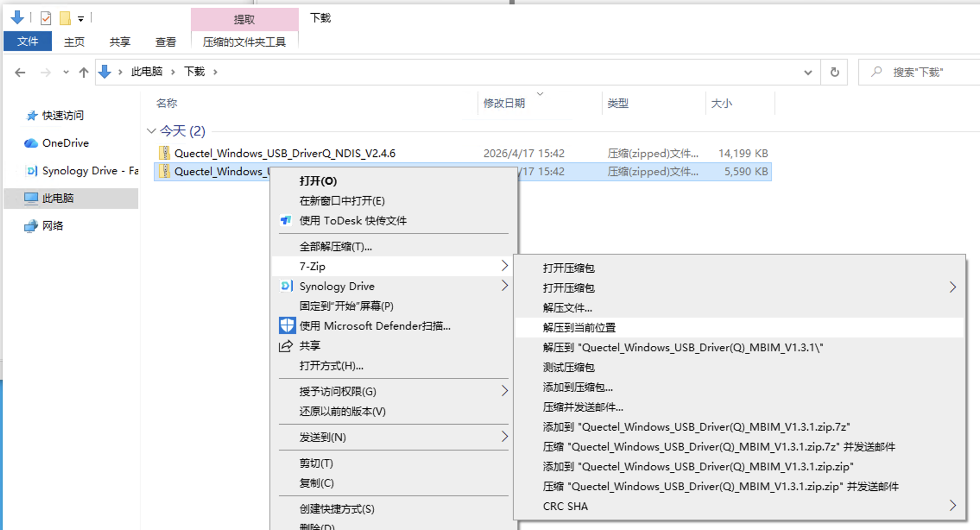Screen dimensions: 980x530
Task: Sort by the 大小 column header
Action: 721,103
